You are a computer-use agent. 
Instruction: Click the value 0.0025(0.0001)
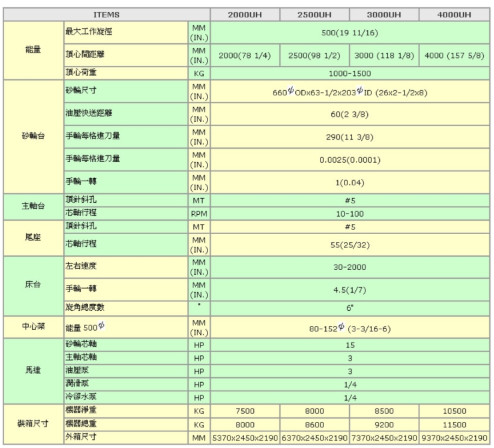350,160
